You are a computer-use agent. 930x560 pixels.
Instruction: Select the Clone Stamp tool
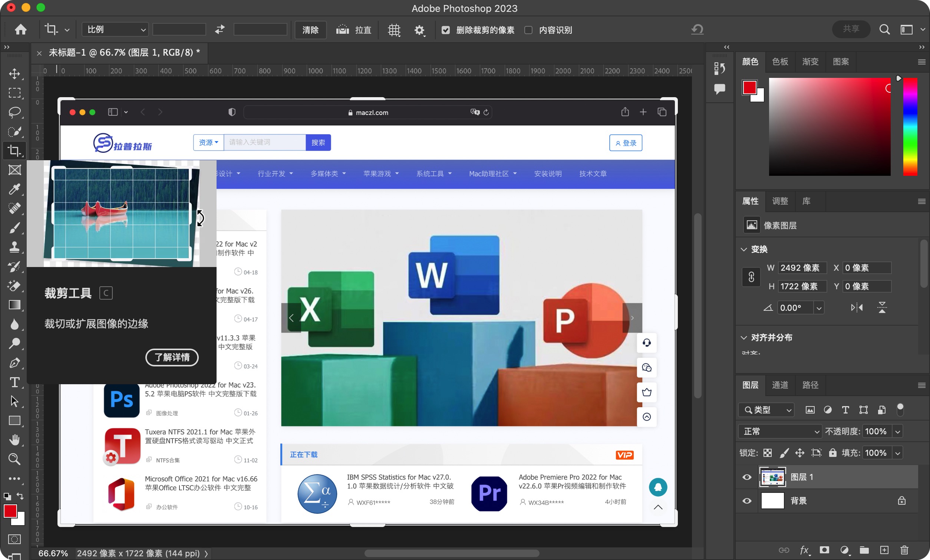[15, 247]
